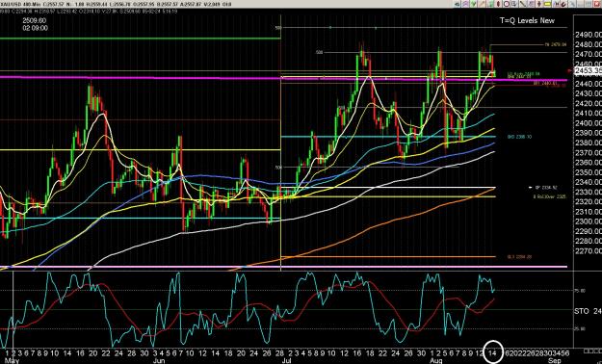Click the Jul label on time axis

(286, 360)
